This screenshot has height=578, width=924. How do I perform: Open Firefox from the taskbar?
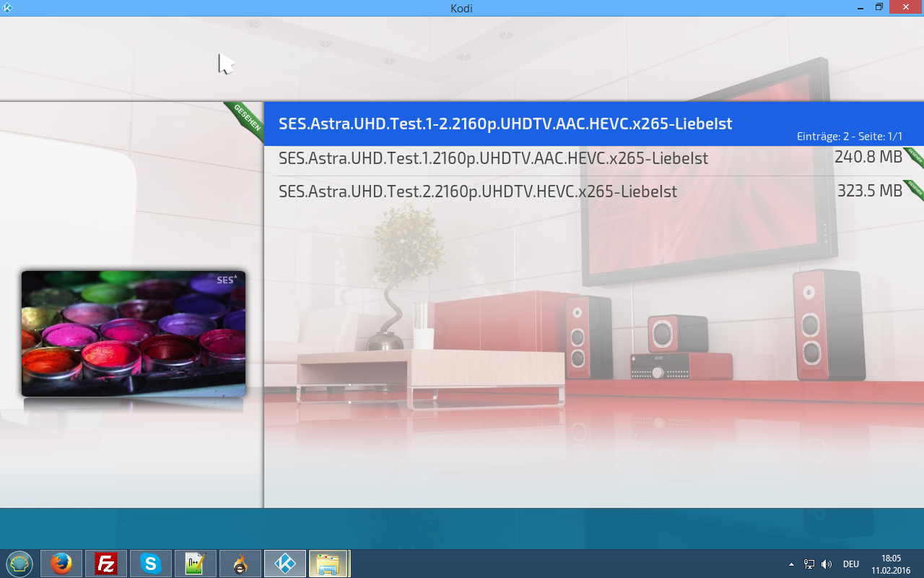click(61, 564)
